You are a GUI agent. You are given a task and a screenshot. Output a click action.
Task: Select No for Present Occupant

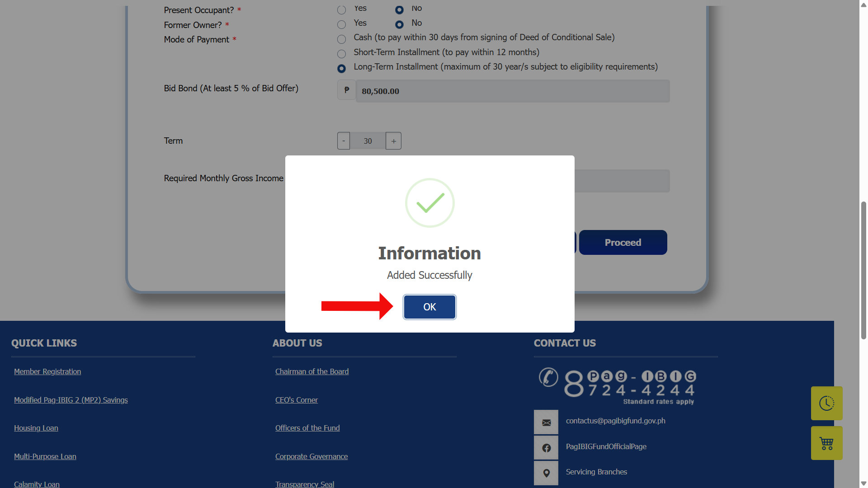(x=399, y=10)
